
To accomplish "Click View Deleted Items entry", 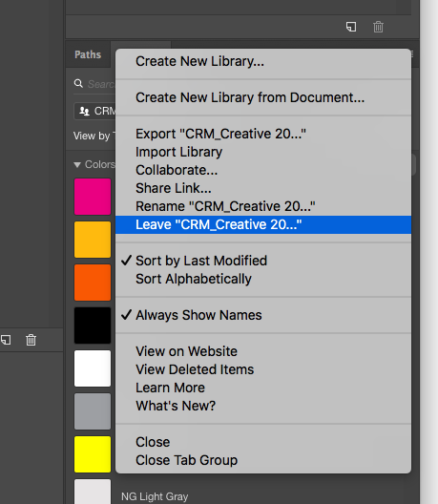I will [x=263, y=369].
